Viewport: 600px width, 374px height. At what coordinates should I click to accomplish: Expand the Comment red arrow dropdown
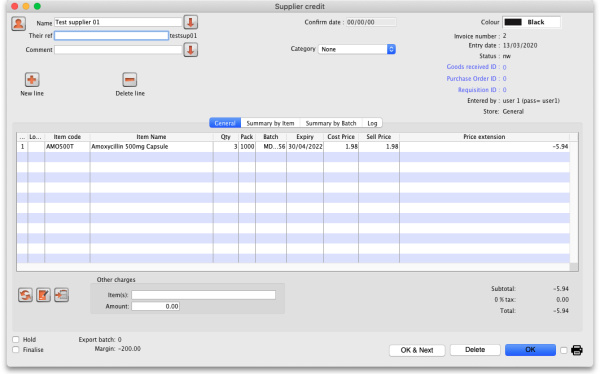(x=191, y=50)
